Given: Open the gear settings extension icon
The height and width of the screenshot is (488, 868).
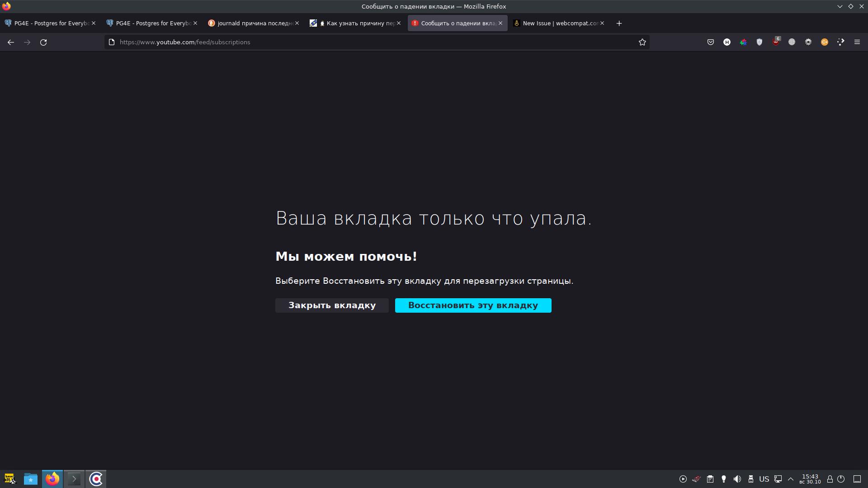Looking at the screenshot, I should (809, 42).
